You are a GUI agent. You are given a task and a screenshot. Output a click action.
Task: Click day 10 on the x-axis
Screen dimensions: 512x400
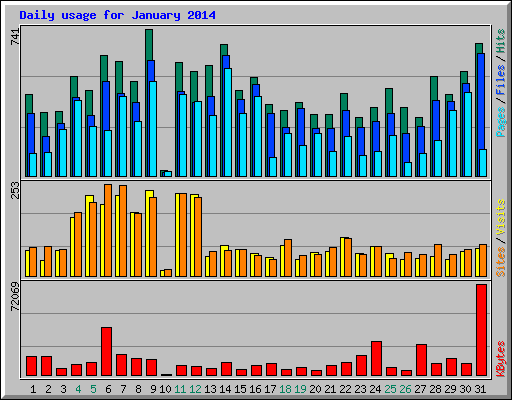coord(165,389)
